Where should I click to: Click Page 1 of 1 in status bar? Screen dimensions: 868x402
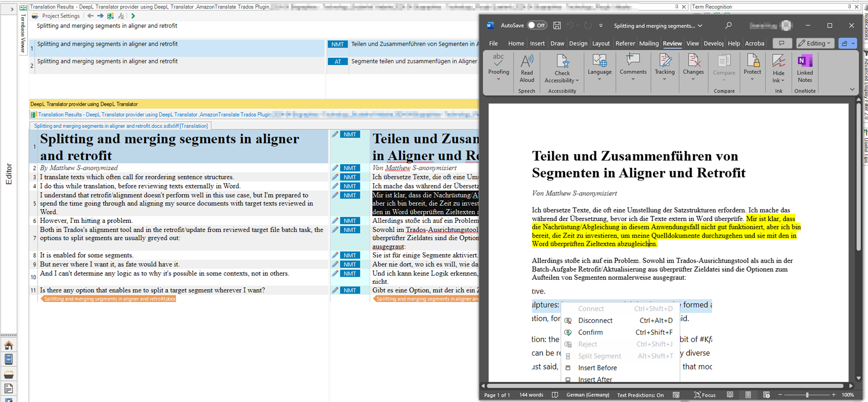[497, 395]
